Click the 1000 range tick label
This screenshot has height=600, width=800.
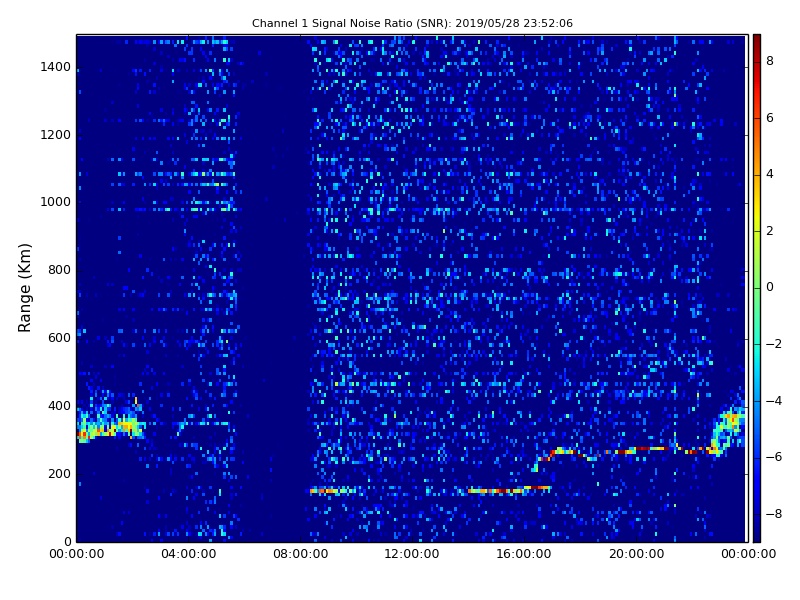coord(56,202)
